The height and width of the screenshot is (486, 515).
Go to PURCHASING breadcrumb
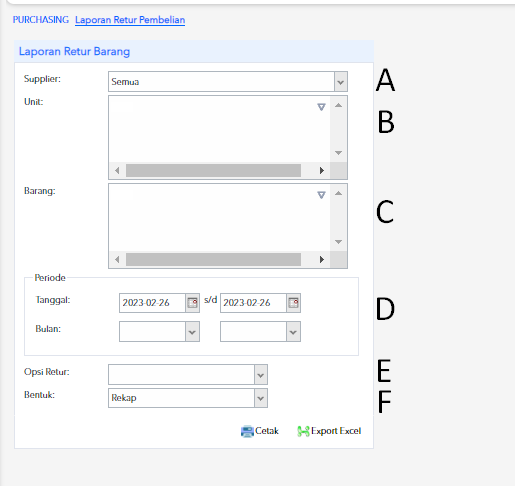(x=41, y=20)
